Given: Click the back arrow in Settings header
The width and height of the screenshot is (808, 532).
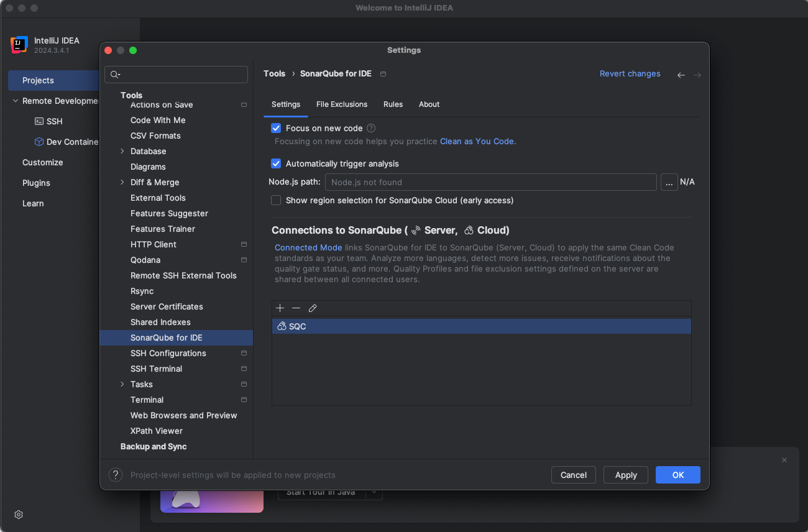Looking at the screenshot, I should pyautogui.click(x=681, y=75).
